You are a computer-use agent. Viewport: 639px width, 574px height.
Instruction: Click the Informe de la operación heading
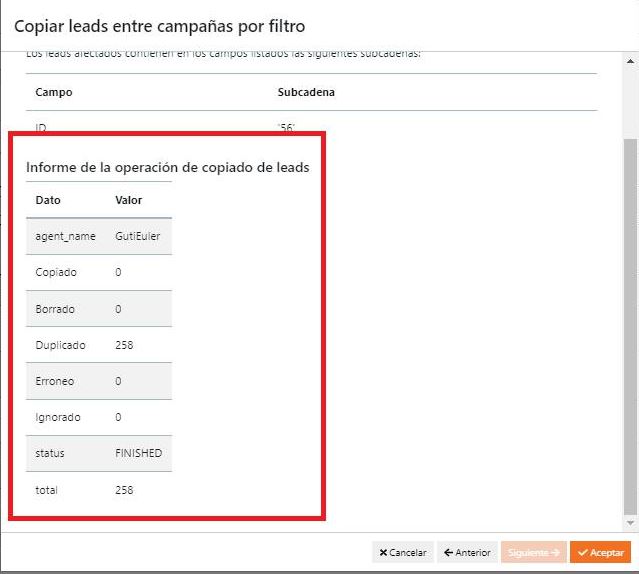pyautogui.click(x=167, y=167)
